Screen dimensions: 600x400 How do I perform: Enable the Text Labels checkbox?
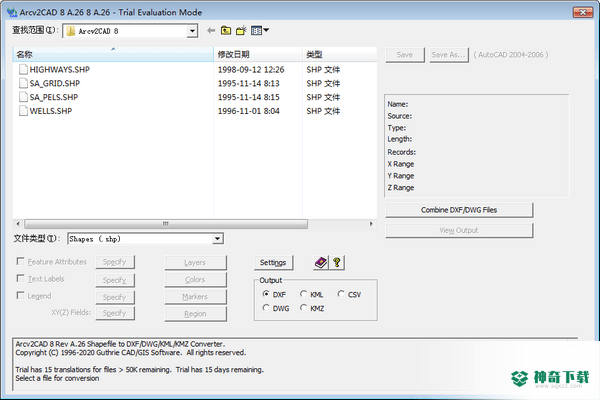pos(20,278)
